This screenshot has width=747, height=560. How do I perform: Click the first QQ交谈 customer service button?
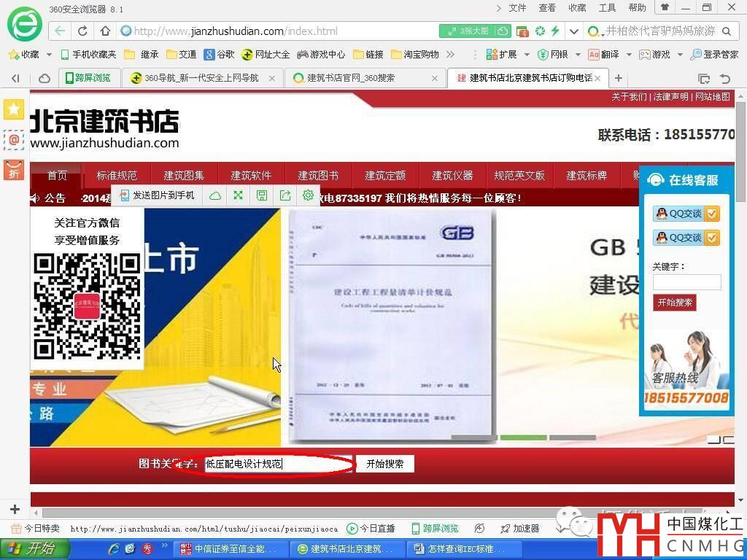[x=686, y=214]
